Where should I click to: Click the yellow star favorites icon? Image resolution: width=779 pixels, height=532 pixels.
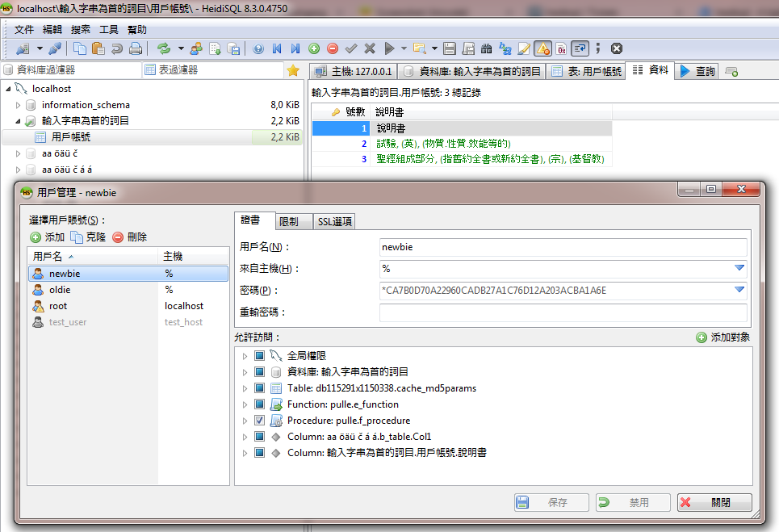(x=293, y=70)
